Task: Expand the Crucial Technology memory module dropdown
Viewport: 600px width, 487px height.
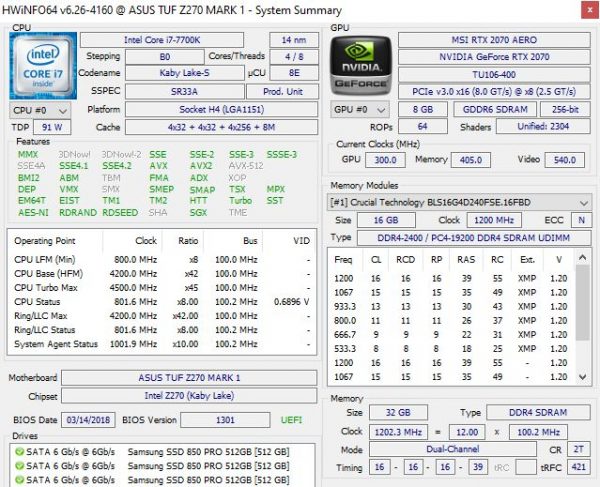Action: pos(459,202)
